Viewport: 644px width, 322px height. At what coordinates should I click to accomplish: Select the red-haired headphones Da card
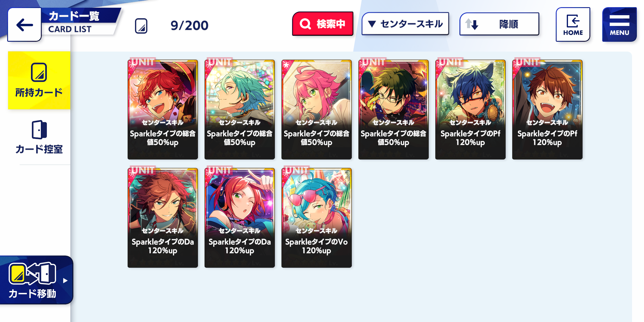point(240,218)
